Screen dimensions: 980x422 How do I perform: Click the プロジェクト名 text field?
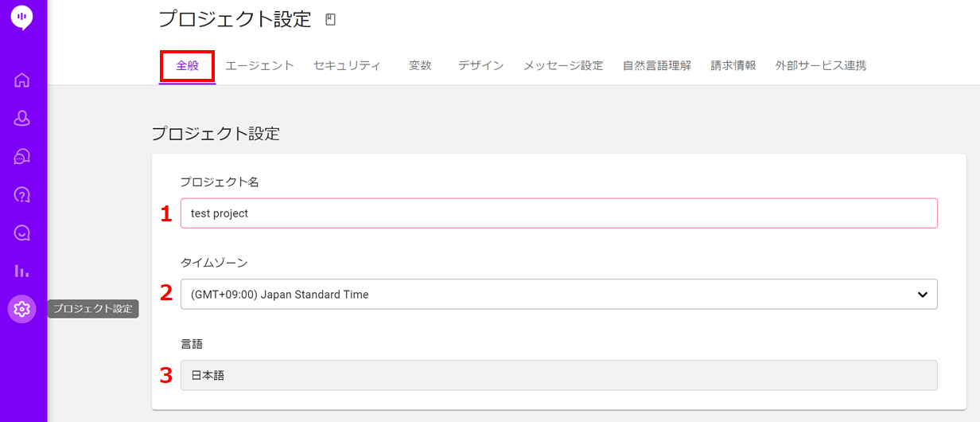click(558, 213)
